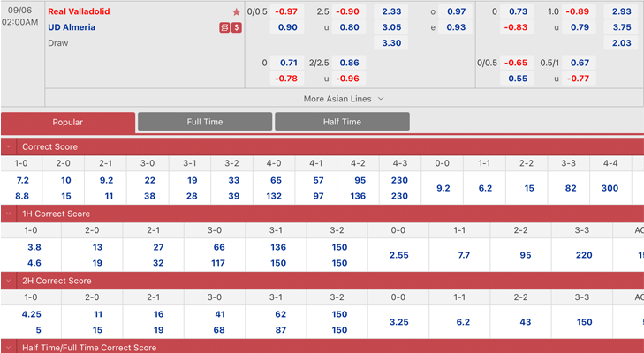Image resolution: width=644 pixels, height=353 pixels.
Task: Bet first-half Valladolid win at 2.93
Action: [x=621, y=11]
